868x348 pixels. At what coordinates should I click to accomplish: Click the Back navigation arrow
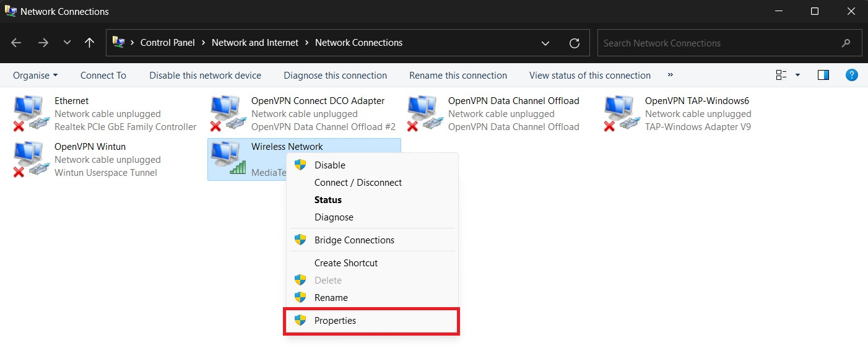pyautogui.click(x=17, y=43)
